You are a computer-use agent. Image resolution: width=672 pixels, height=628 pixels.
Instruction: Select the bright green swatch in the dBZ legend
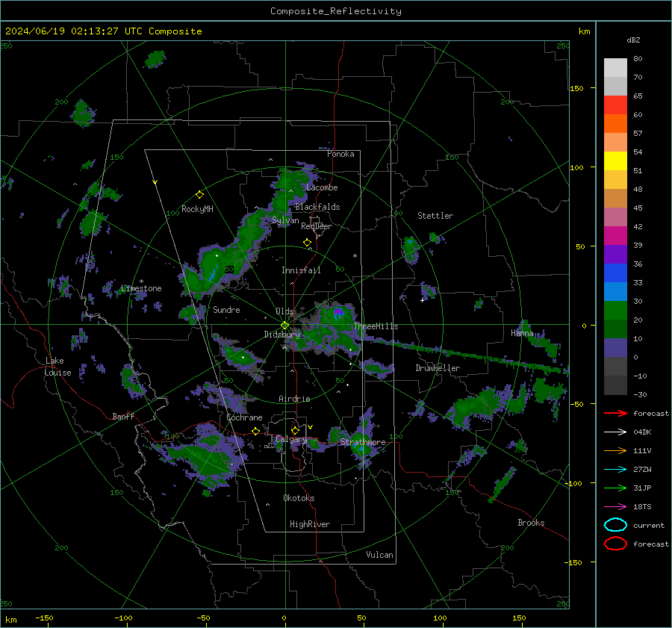tap(615, 311)
